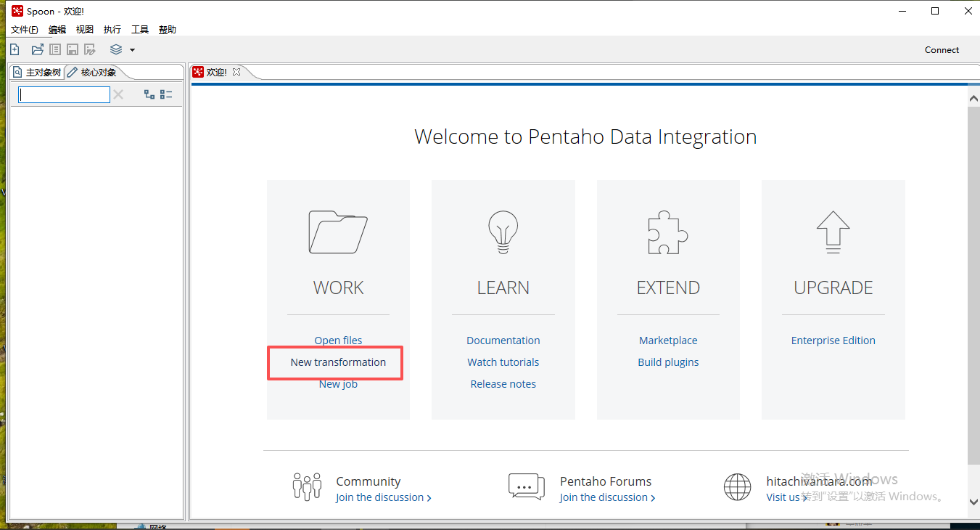Click the WORK heading text
The width and height of the screenshot is (980, 530).
tap(338, 288)
